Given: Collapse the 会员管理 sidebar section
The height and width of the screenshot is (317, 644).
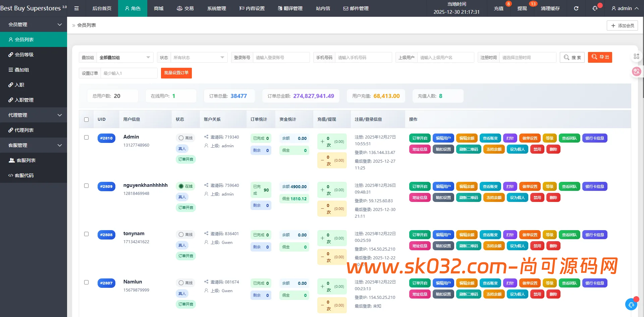Looking at the screenshot, I should click(x=34, y=24).
